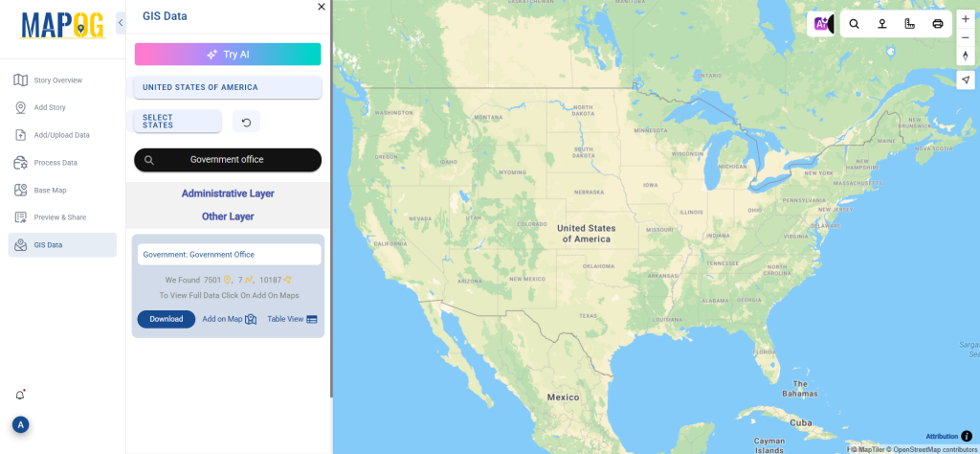
Task: Expand the Other Layer section
Action: point(228,216)
